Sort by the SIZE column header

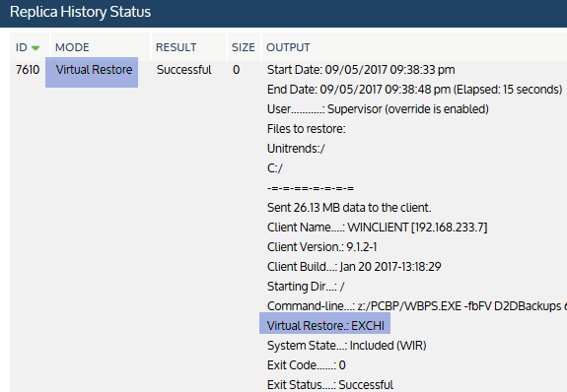[244, 47]
